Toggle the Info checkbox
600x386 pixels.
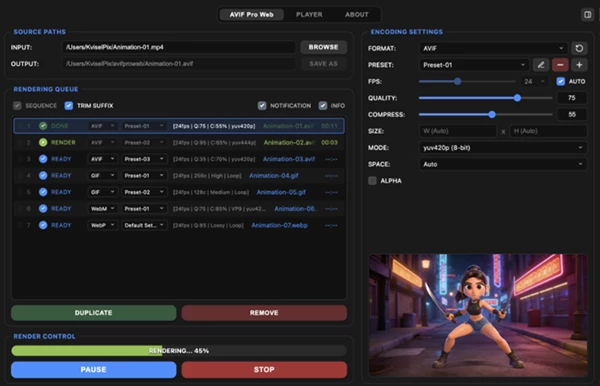click(323, 106)
